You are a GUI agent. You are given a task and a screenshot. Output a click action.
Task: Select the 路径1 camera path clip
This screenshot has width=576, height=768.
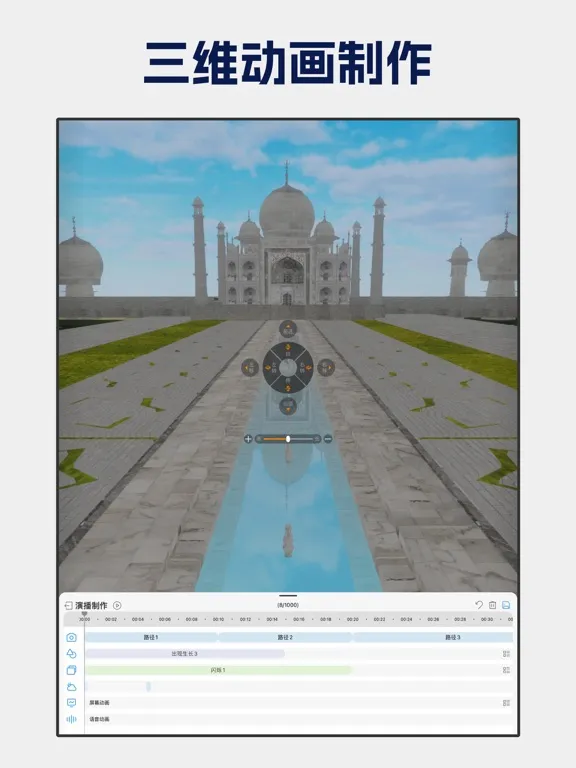pos(151,637)
